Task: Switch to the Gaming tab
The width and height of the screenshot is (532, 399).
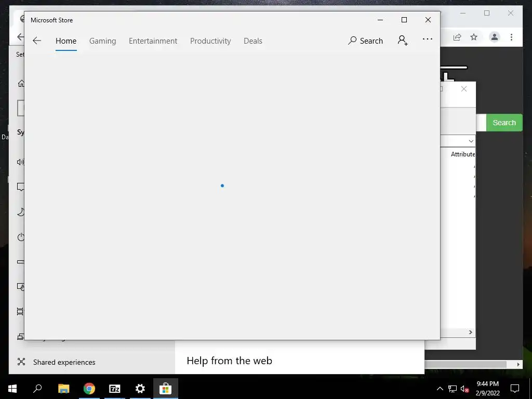Action: click(102, 41)
